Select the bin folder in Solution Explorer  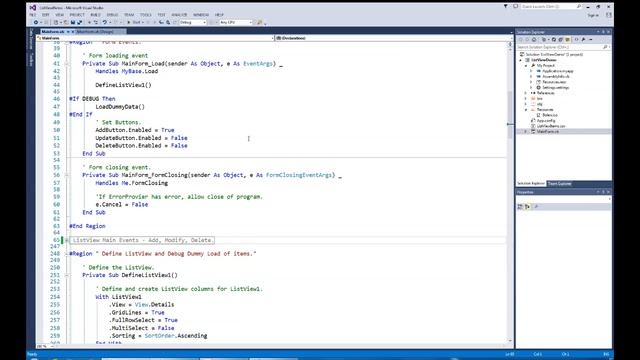point(540,99)
